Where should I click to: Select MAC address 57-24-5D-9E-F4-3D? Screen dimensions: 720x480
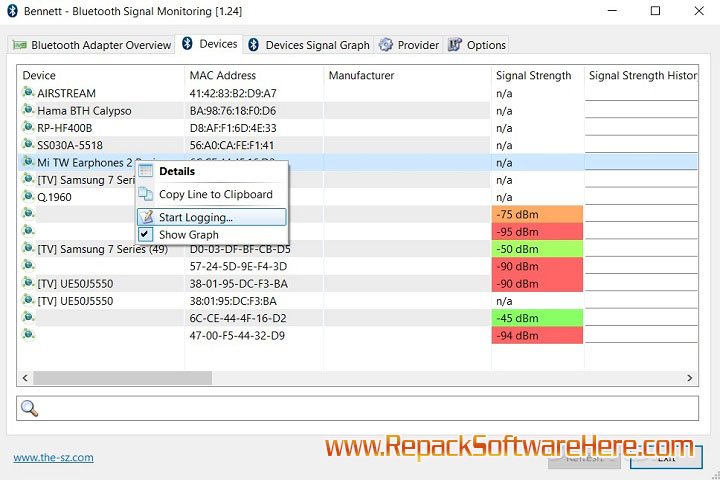click(238, 266)
